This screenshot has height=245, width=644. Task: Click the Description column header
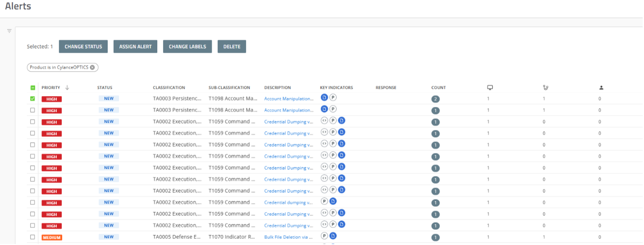pos(277,88)
